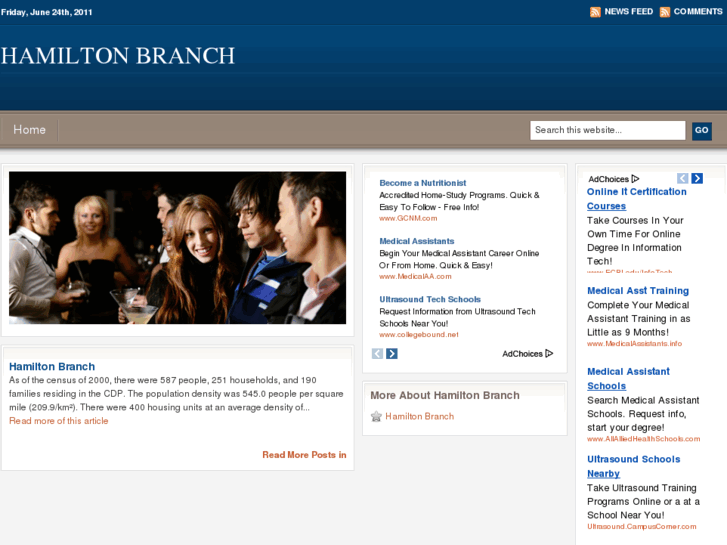Screen dimensions: 727x545
Task: Click the RSS icon beside News Feed
Action: pos(595,12)
